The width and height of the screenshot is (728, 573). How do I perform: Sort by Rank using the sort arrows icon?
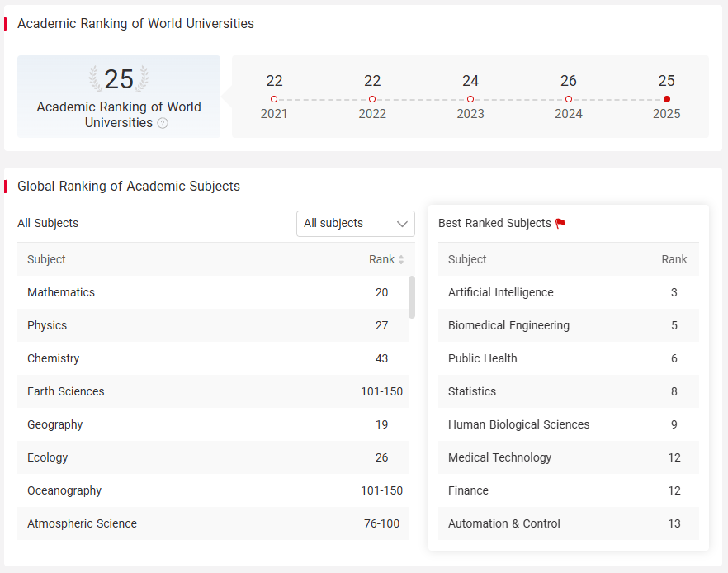[401, 259]
